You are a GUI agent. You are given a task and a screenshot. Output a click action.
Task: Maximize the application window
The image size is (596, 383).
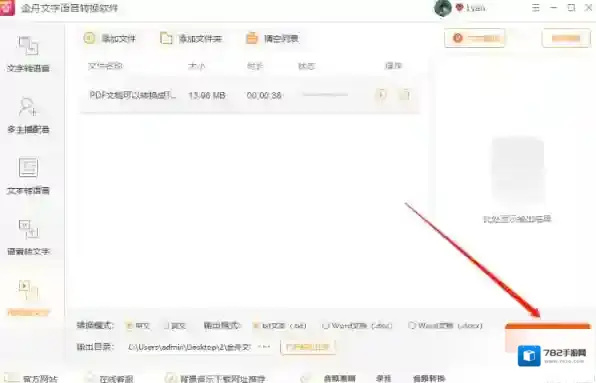pyautogui.click(x=571, y=8)
